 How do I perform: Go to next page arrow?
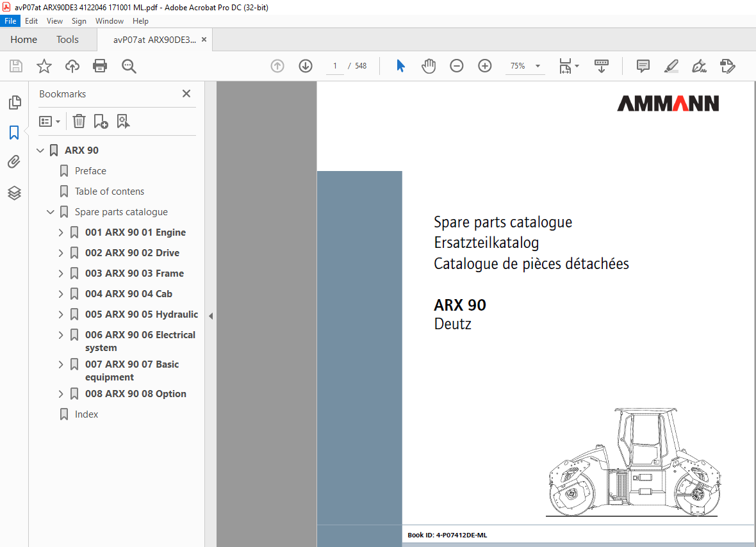point(306,66)
